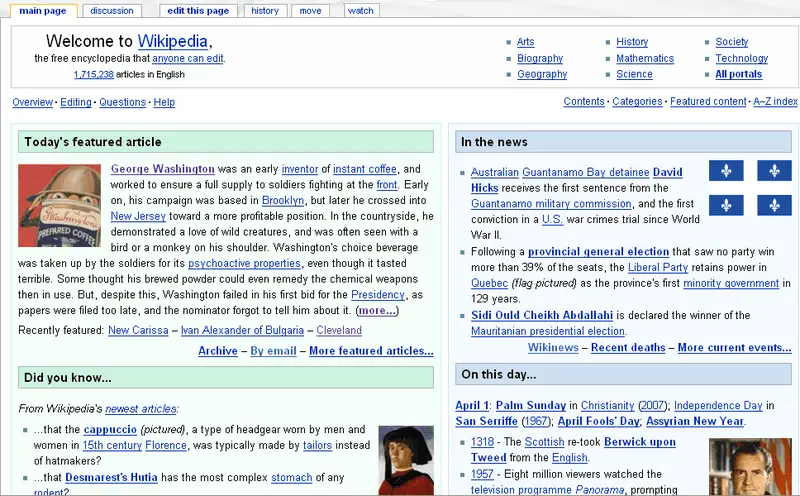Screen dimensions: 800x496
Task: Go to the Biography portal
Action: [x=540, y=58]
